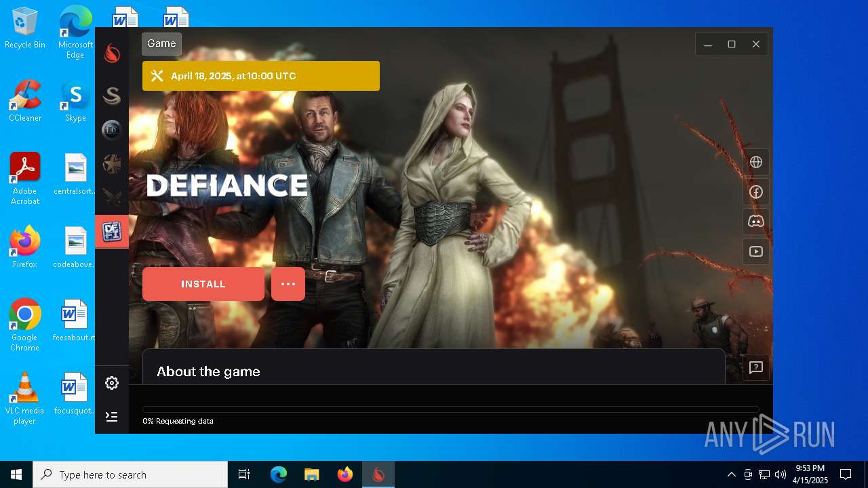This screenshot has height=488, width=868.
Task: Click the About the game heading
Action: (208, 371)
